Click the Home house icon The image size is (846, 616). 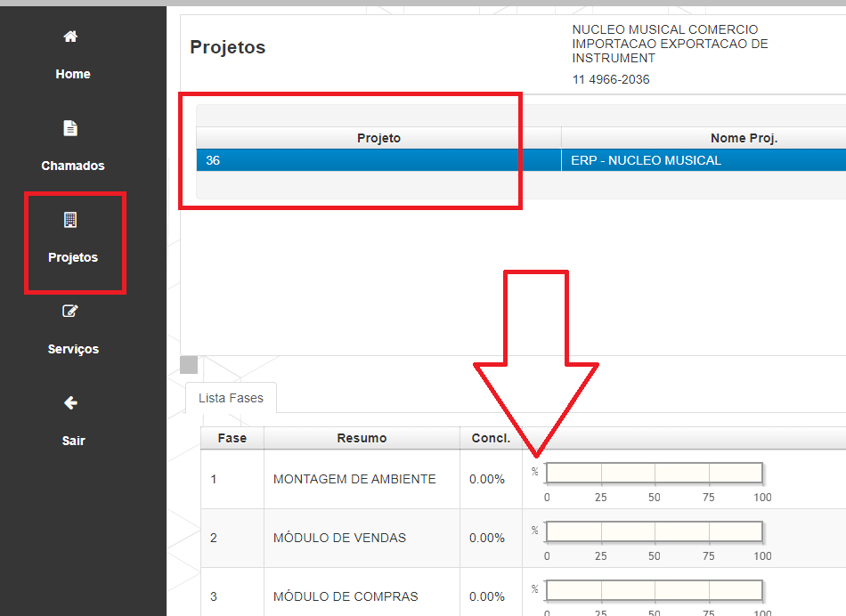(70, 36)
